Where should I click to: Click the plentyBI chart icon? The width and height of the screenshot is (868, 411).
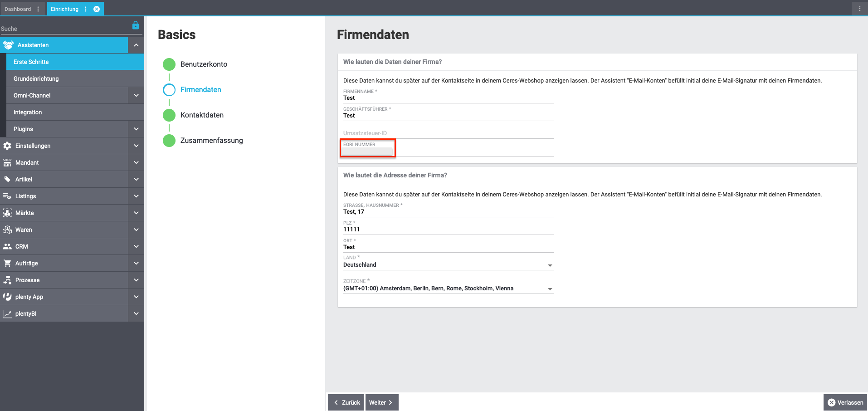tap(7, 313)
